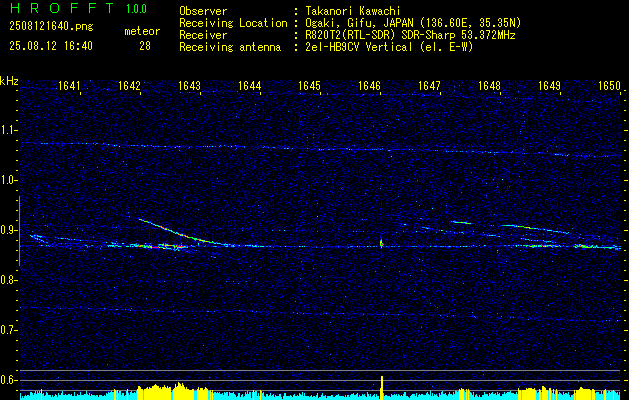
Task: Click the 0.8 kHz frequency label
Action: [8, 280]
